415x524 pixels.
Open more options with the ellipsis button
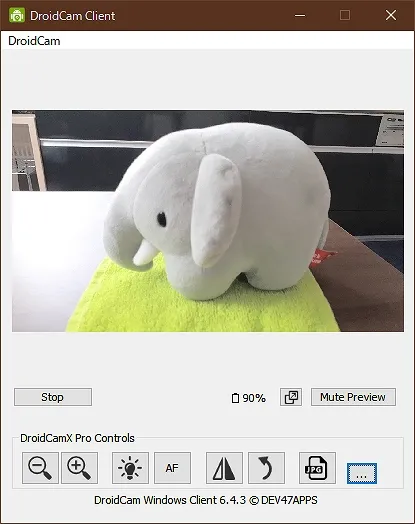tap(362, 473)
